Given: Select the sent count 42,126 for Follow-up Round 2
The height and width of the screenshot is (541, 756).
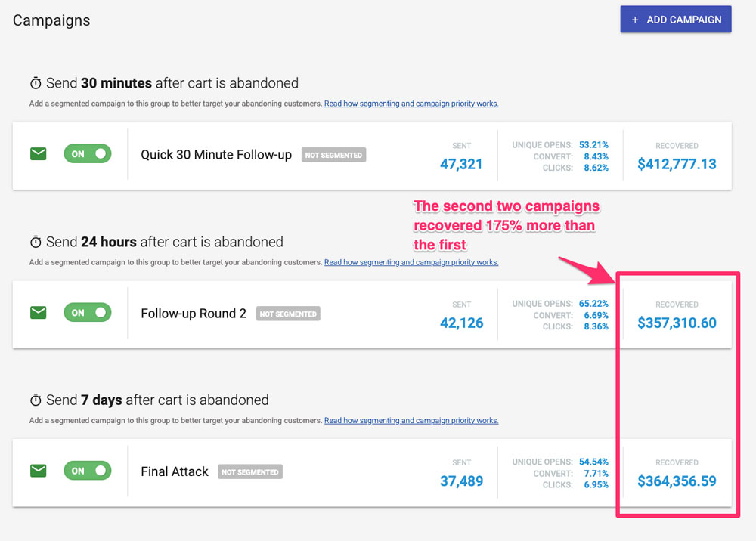Looking at the screenshot, I should [x=462, y=323].
